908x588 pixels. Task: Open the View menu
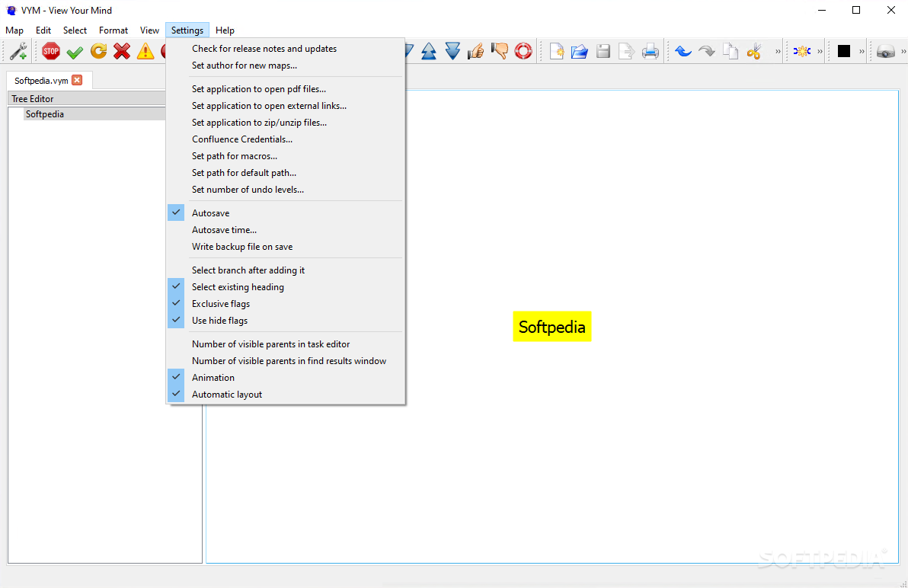[149, 30]
